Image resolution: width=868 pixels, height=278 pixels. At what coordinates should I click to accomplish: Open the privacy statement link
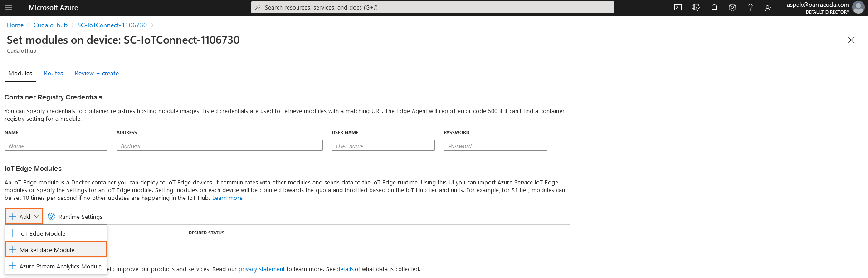coord(262,269)
